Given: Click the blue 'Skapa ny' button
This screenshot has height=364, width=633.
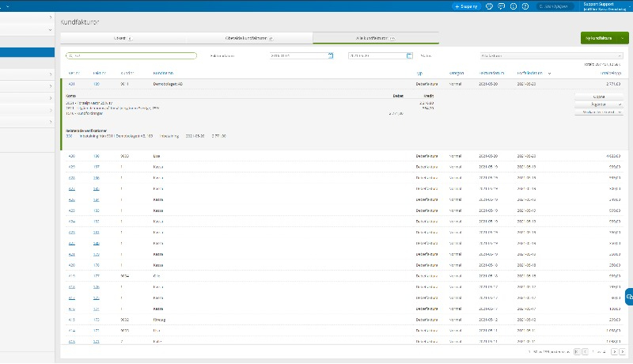Looking at the screenshot, I should point(466,6).
